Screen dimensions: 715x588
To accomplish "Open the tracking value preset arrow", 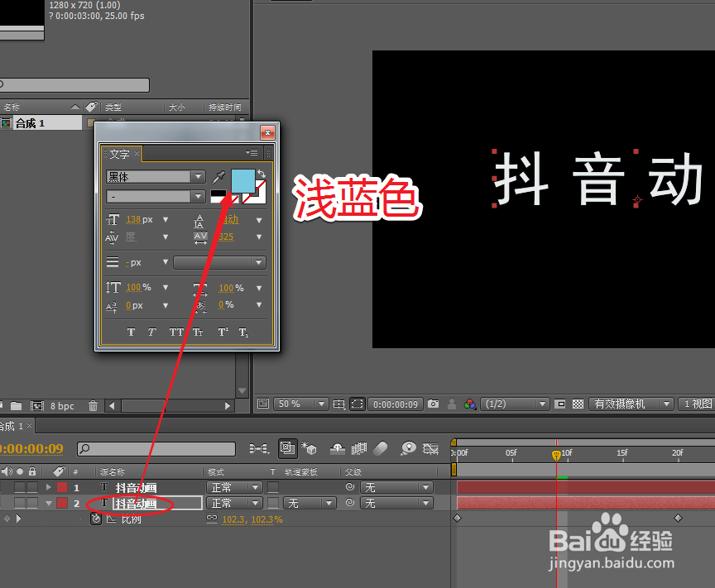I will tap(259, 237).
